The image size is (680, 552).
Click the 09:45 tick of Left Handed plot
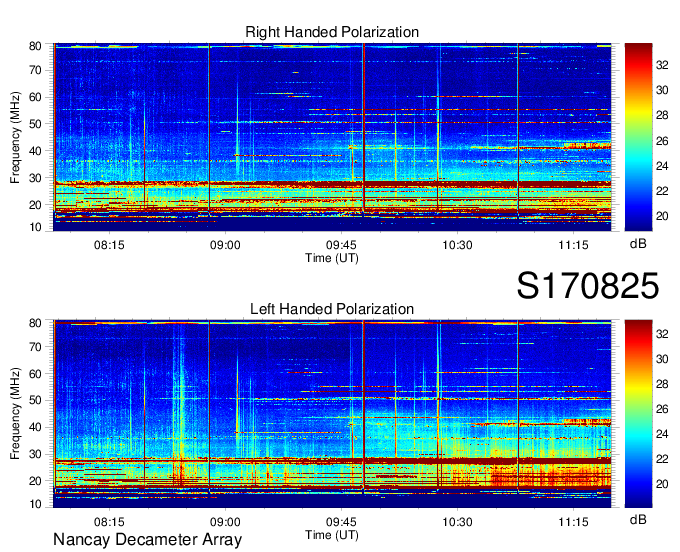341,522
